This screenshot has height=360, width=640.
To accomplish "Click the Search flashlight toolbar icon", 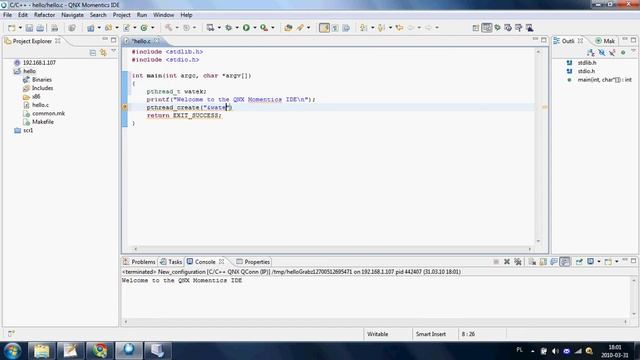I will coord(300,28).
